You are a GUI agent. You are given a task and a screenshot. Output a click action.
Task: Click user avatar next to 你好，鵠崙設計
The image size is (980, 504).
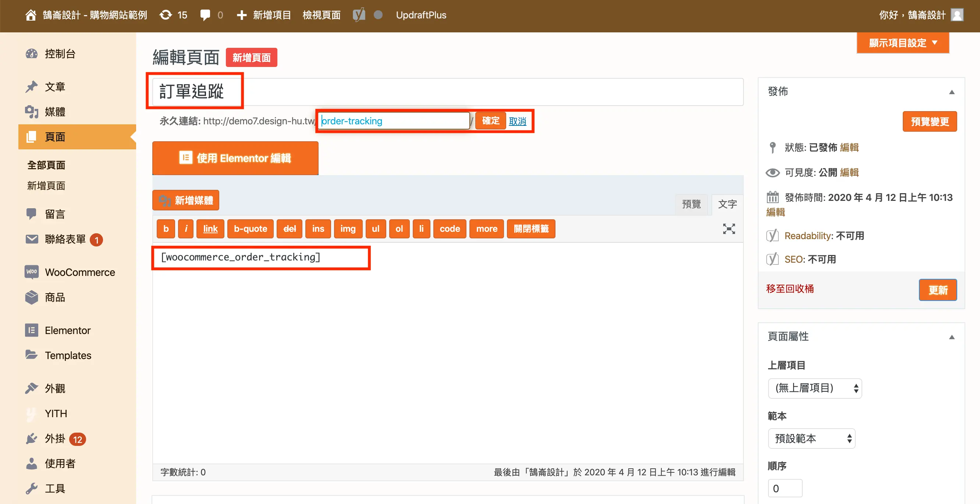pyautogui.click(x=957, y=15)
